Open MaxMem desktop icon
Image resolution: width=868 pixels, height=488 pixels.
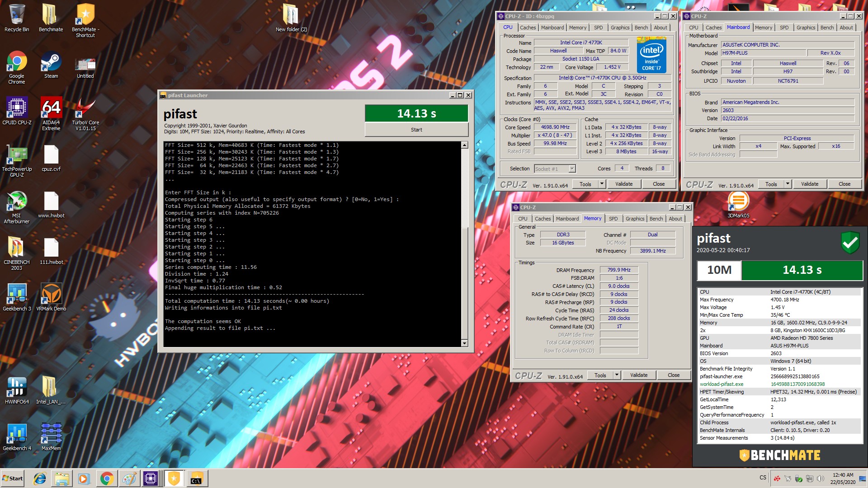click(51, 437)
